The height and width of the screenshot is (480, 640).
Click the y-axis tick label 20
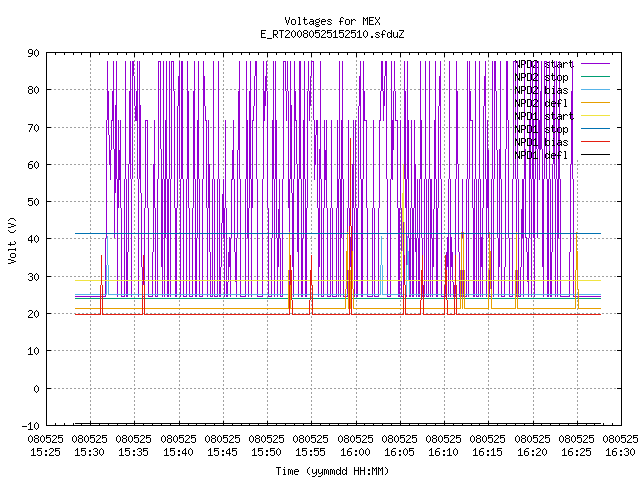pos(33,314)
